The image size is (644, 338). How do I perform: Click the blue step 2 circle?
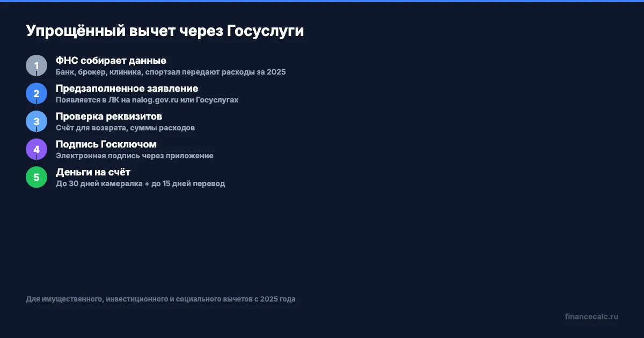pyautogui.click(x=36, y=93)
